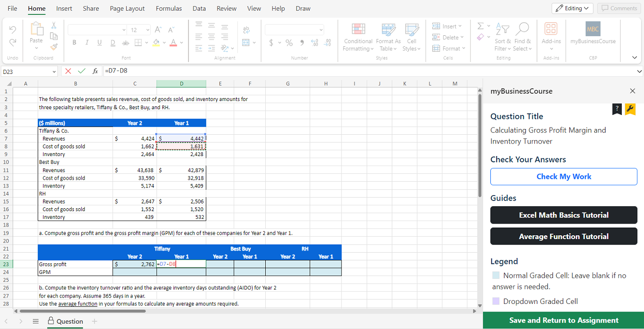Screen dimensions: 644x329
Task: Open the Editing mode dropdown
Action: tap(572, 8)
